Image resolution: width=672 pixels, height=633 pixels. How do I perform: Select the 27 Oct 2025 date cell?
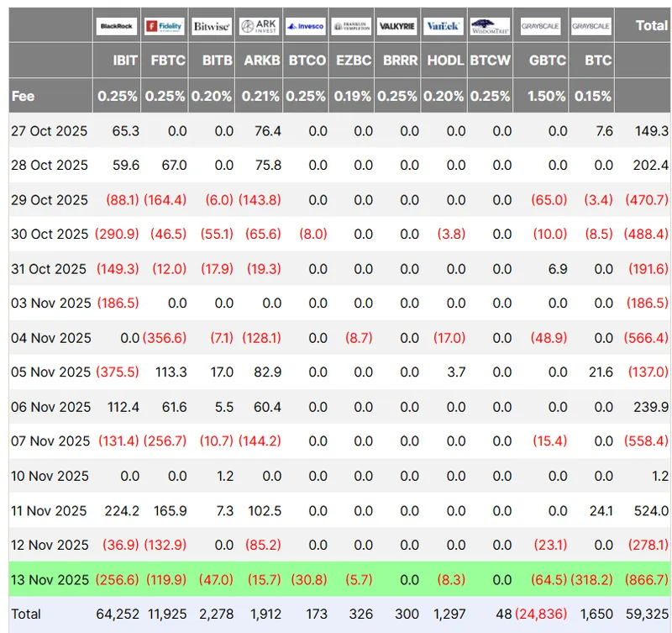tap(49, 131)
